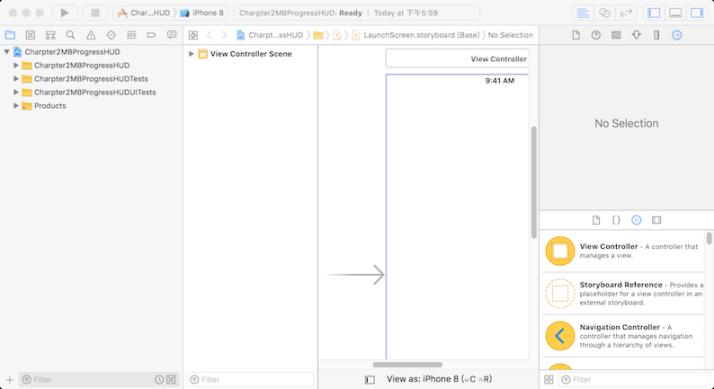Stop the running task
This screenshot has width=714, height=389.
pos(95,13)
